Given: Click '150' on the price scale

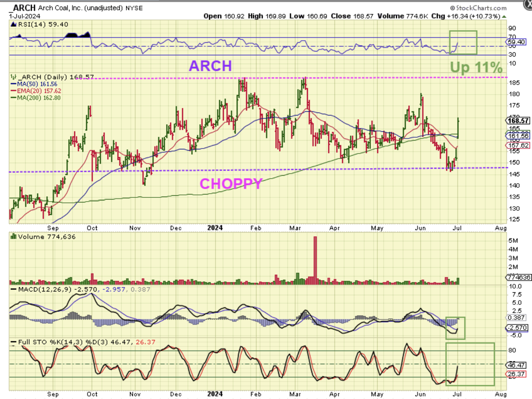Looking at the screenshot, I should point(514,163).
